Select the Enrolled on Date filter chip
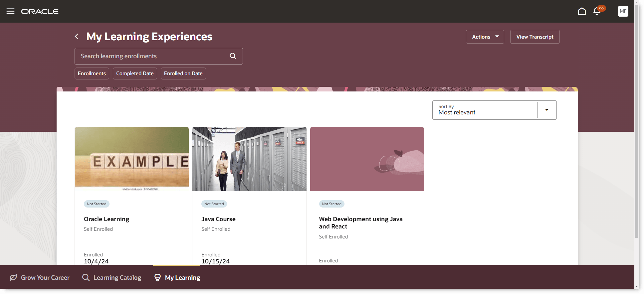Viewport: 644px width, 294px height. click(183, 73)
